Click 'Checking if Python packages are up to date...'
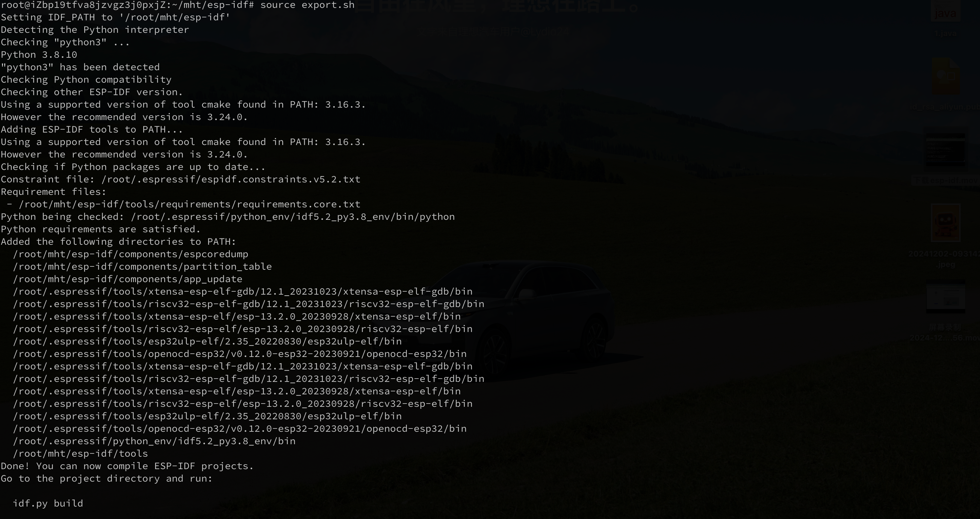The image size is (980, 519). (133, 167)
